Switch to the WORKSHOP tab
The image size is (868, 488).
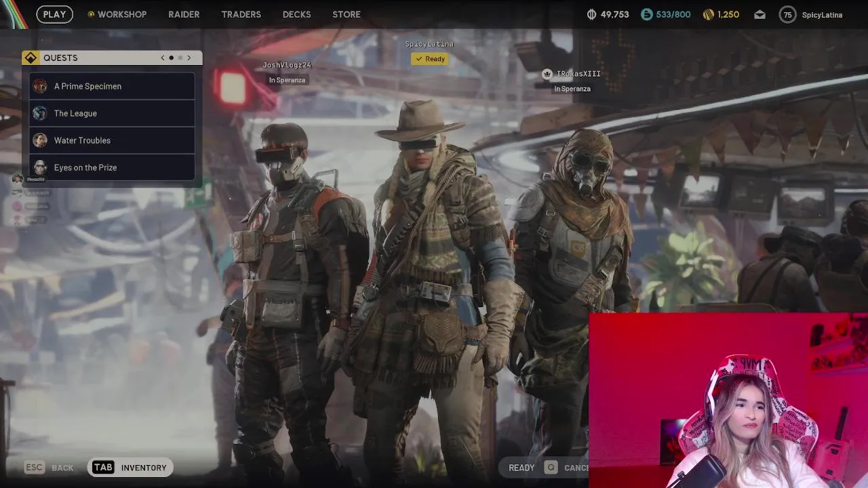tap(117, 14)
